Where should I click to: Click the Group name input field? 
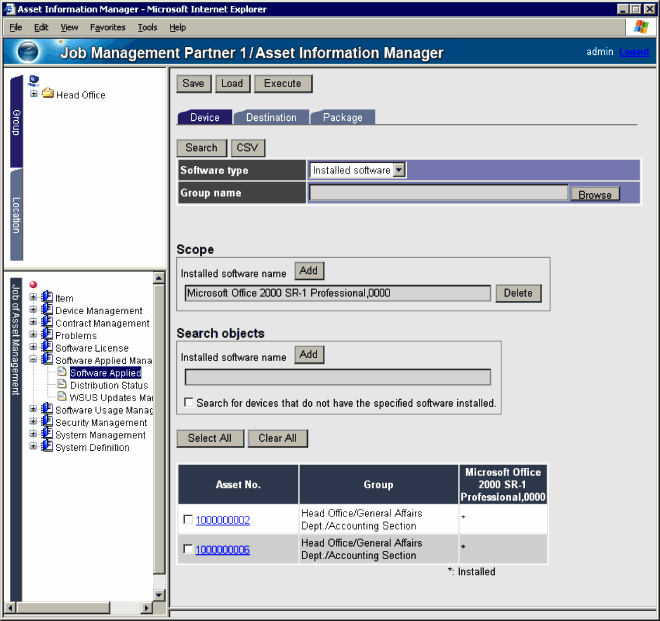[x=438, y=193]
